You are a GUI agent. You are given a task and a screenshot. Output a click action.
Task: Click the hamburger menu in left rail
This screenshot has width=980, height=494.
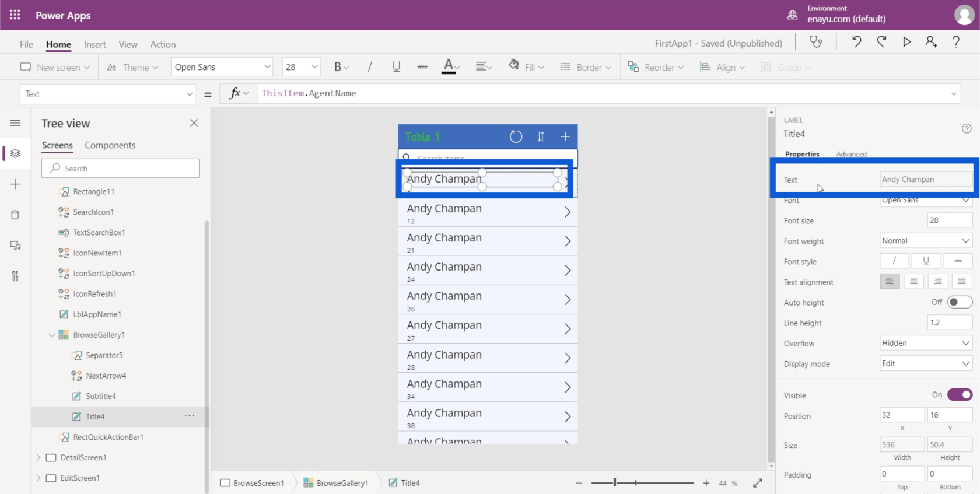(15, 123)
